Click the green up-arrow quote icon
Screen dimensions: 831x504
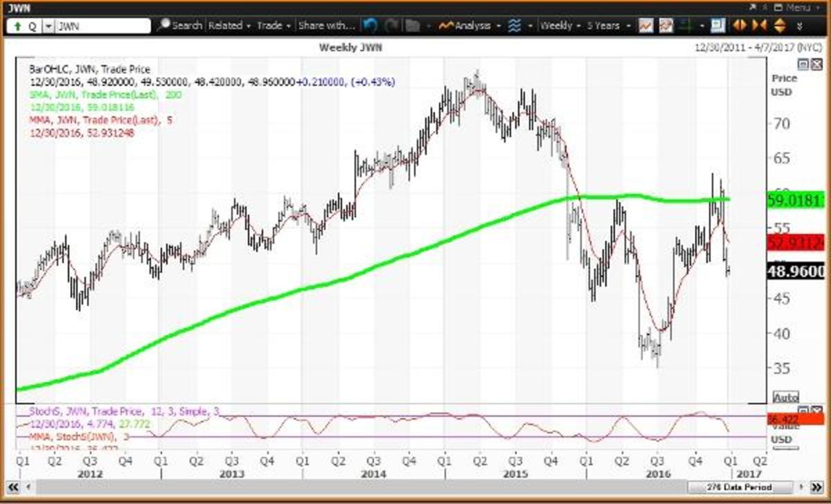click(x=17, y=26)
